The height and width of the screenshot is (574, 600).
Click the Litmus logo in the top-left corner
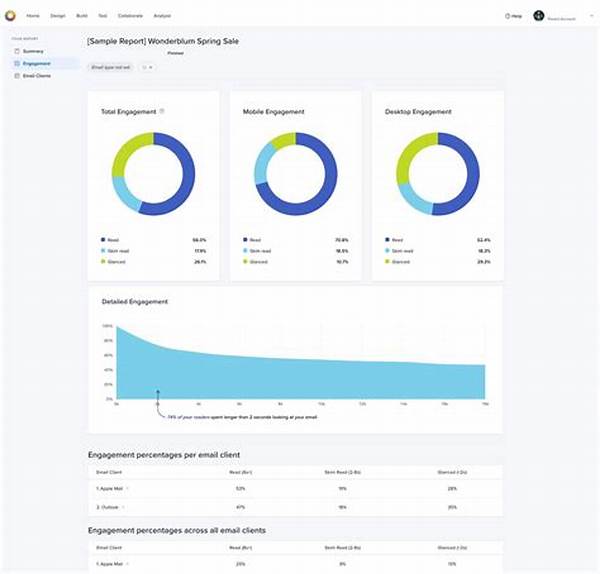click(x=10, y=16)
